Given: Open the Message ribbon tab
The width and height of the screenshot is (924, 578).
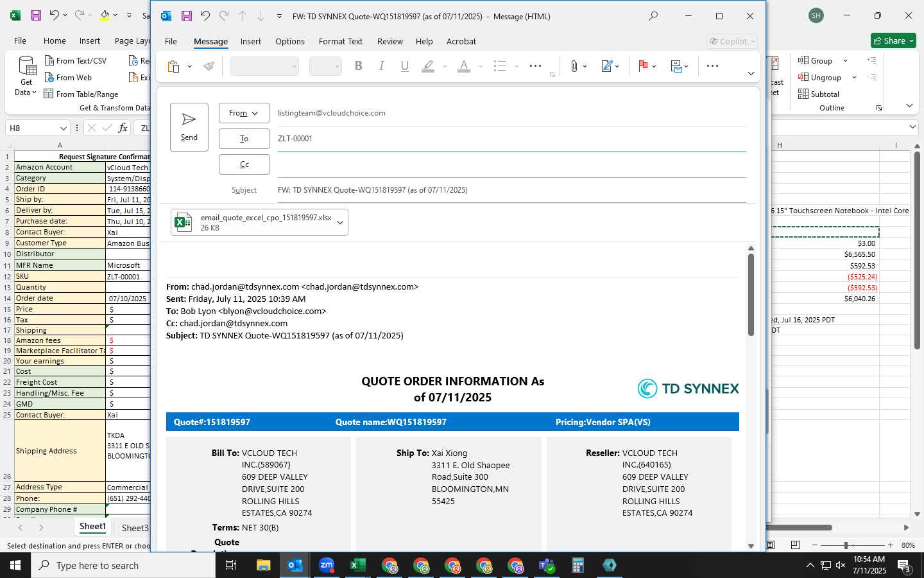Looking at the screenshot, I should point(210,41).
